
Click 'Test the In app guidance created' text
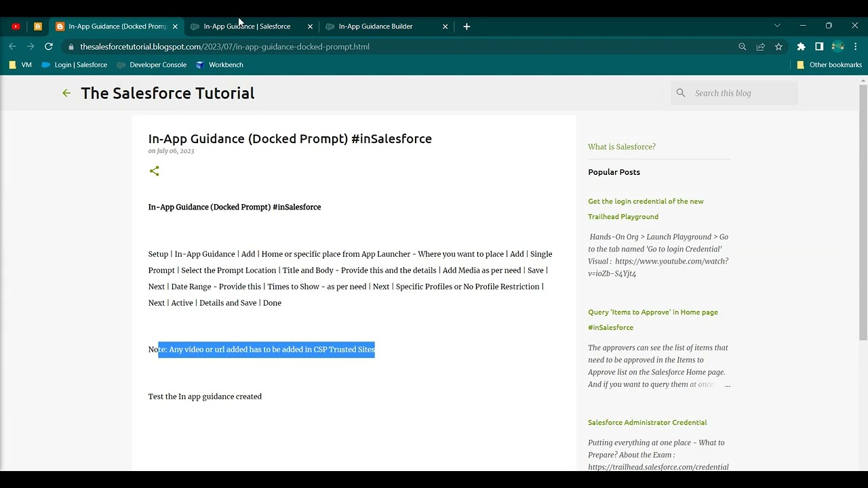[205, 396]
